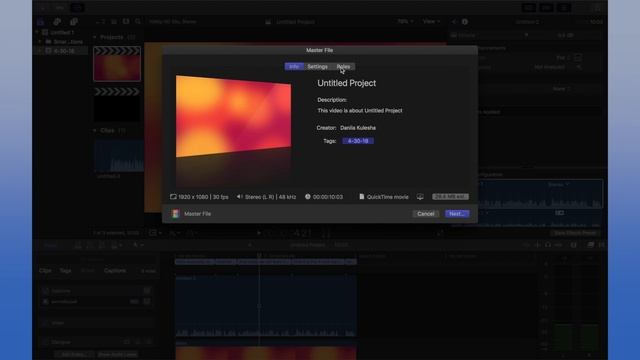This screenshot has height=360, width=640.
Task: Click the browser search magnifier icon
Action: 138,22
